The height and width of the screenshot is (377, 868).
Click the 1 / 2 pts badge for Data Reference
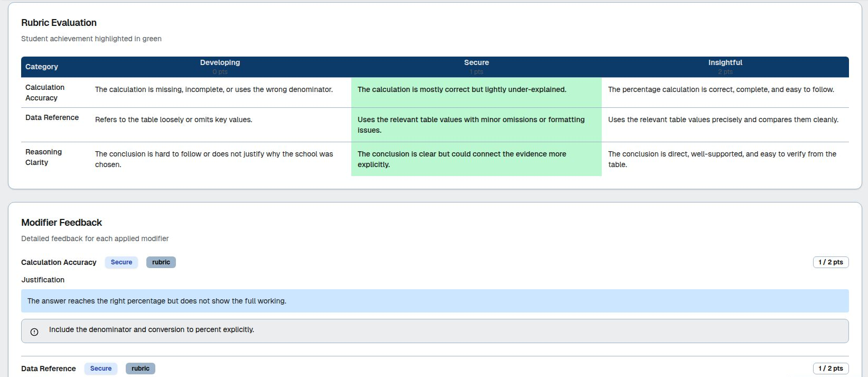click(x=830, y=369)
